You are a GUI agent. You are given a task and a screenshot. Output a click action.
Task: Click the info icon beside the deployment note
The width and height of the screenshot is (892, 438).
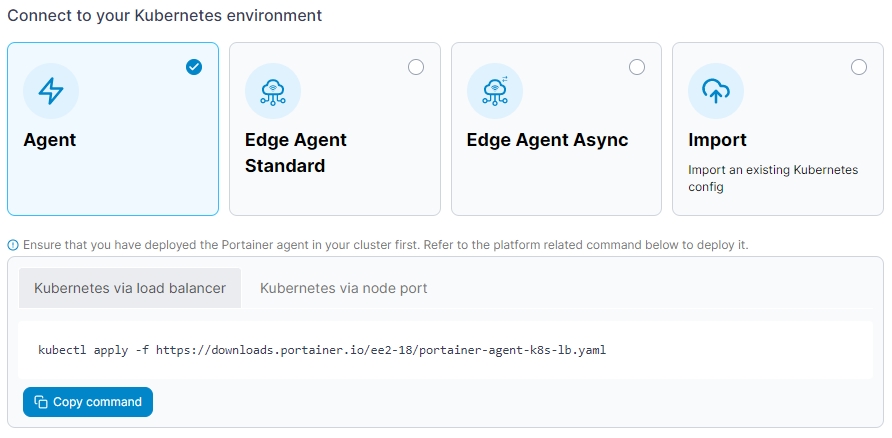point(13,244)
